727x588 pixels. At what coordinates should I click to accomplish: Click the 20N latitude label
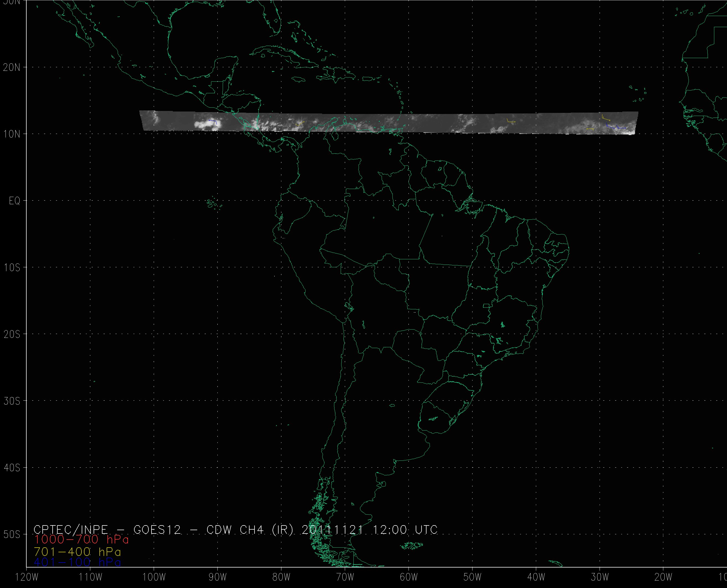tap(12, 68)
